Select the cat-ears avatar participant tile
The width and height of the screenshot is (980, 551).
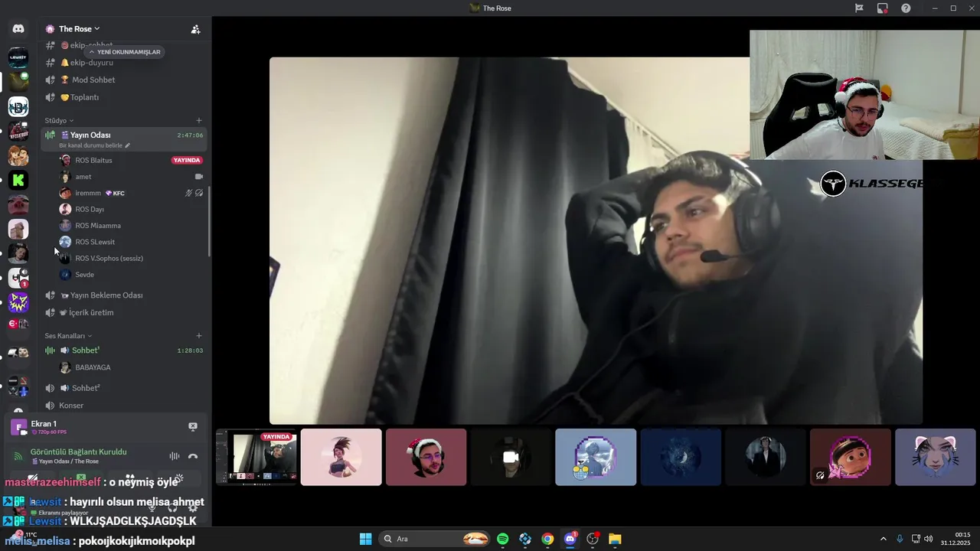coord(936,457)
